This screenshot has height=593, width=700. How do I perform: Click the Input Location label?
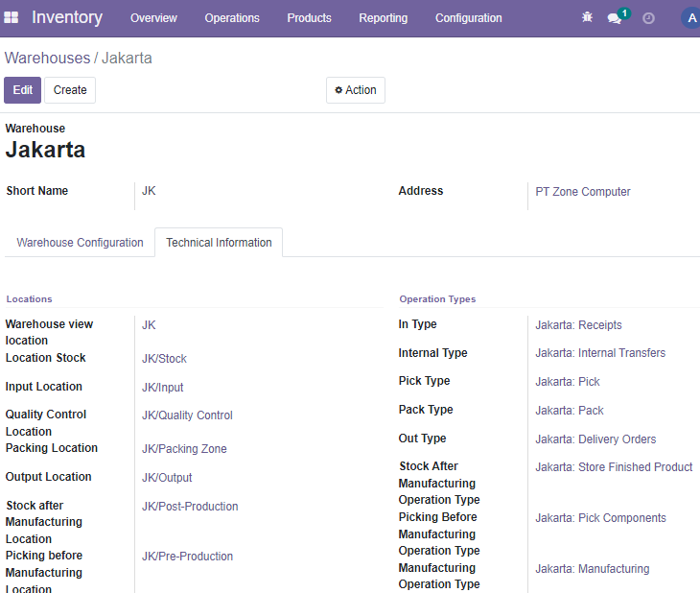[44, 387]
